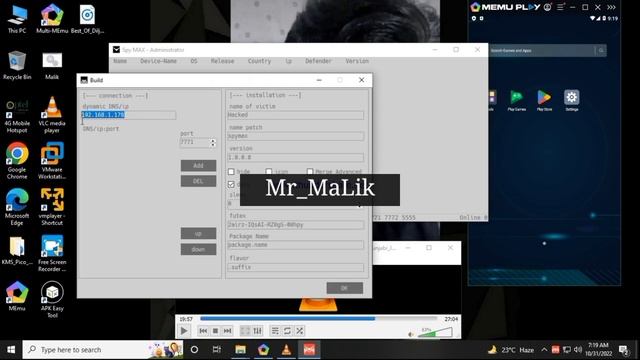Click the flavor suffix field

pyautogui.click(x=296, y=267)
